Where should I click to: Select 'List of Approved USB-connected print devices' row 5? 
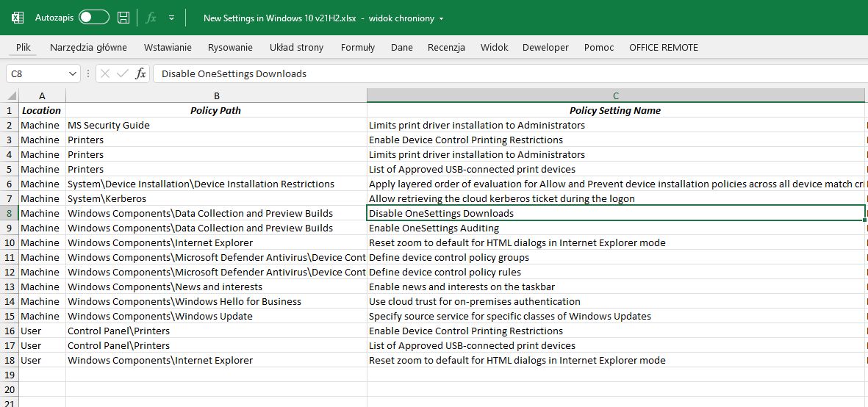pos(616,169)
